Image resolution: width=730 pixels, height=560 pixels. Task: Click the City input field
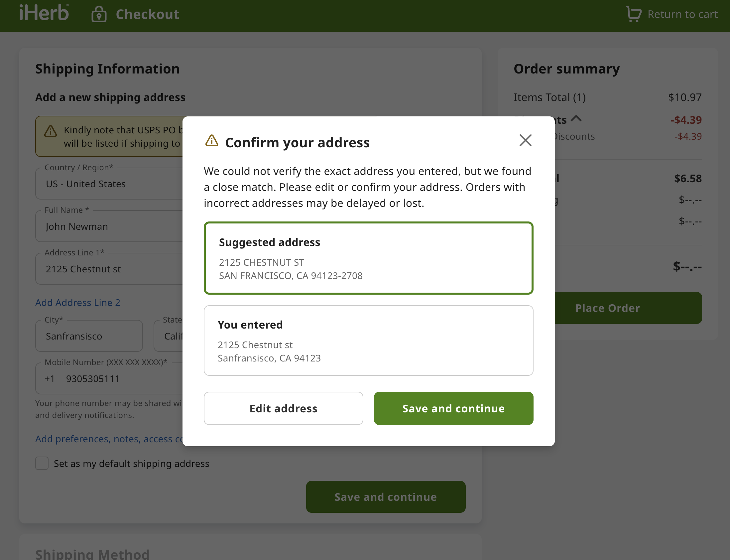[89, 336]
